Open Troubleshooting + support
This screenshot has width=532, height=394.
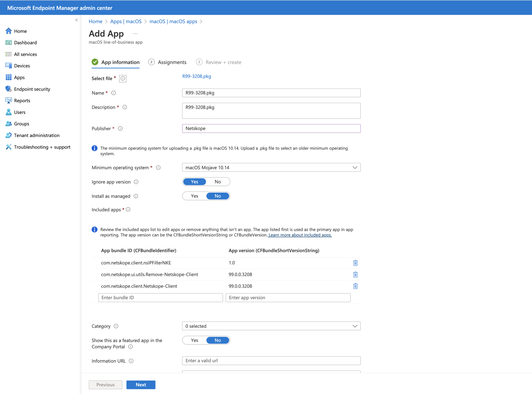(x=42, y=147)
